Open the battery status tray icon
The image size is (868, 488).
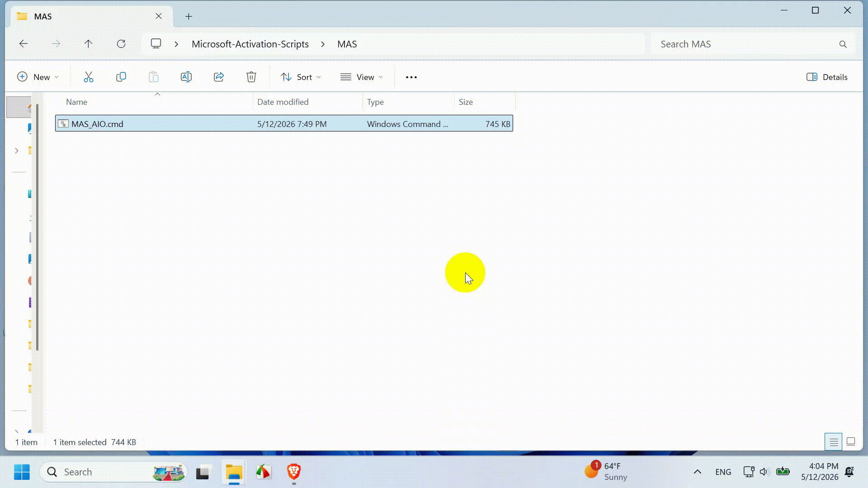coord(783,472)
